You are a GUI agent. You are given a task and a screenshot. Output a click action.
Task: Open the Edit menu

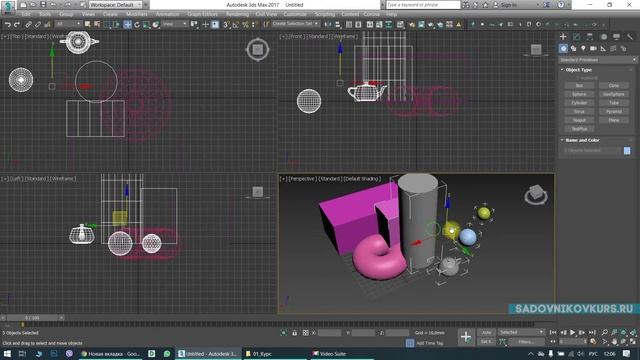(x=26, y=14)
